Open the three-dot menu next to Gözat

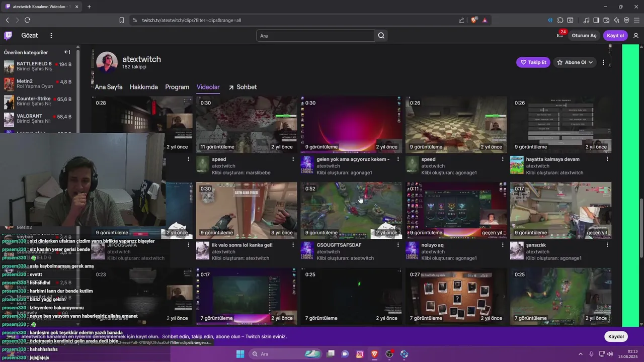click(x=51, y=36)
